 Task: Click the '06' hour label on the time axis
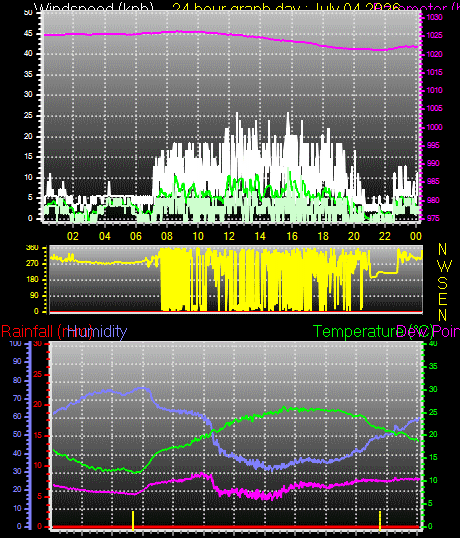[x=136, y=236]
